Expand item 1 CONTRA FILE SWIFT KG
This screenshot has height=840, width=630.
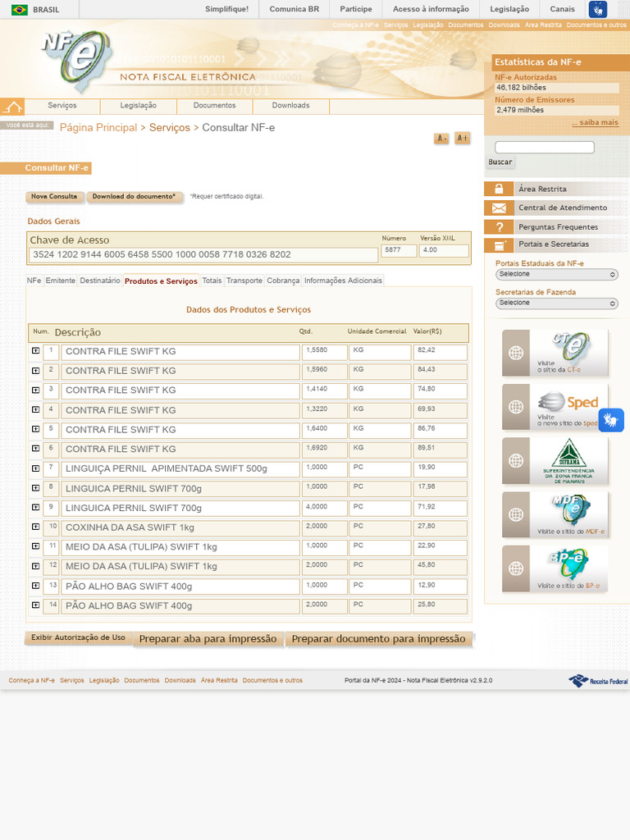tap(35, 351)
